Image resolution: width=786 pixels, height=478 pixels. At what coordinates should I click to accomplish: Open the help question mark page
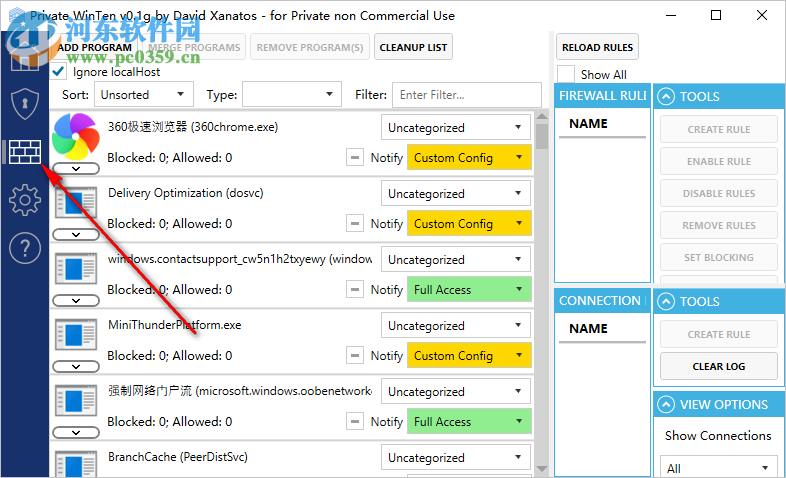pyautogui.click(x=25, y=248)
